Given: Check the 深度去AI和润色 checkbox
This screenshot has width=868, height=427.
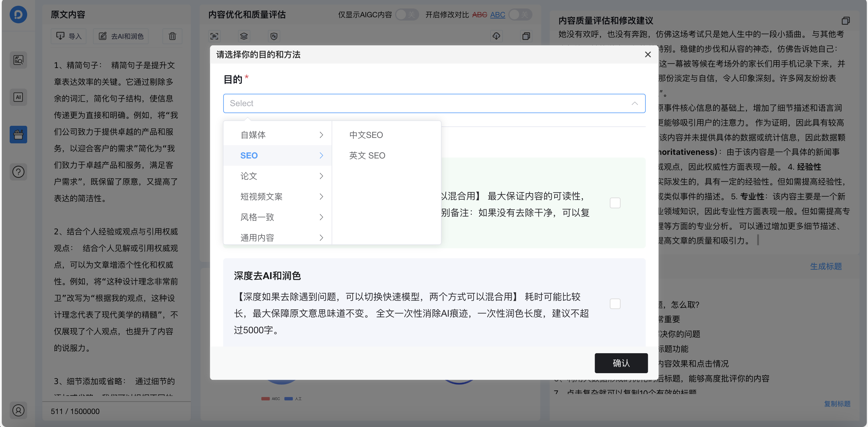Looking at the screenshot, I should [616, 304].
